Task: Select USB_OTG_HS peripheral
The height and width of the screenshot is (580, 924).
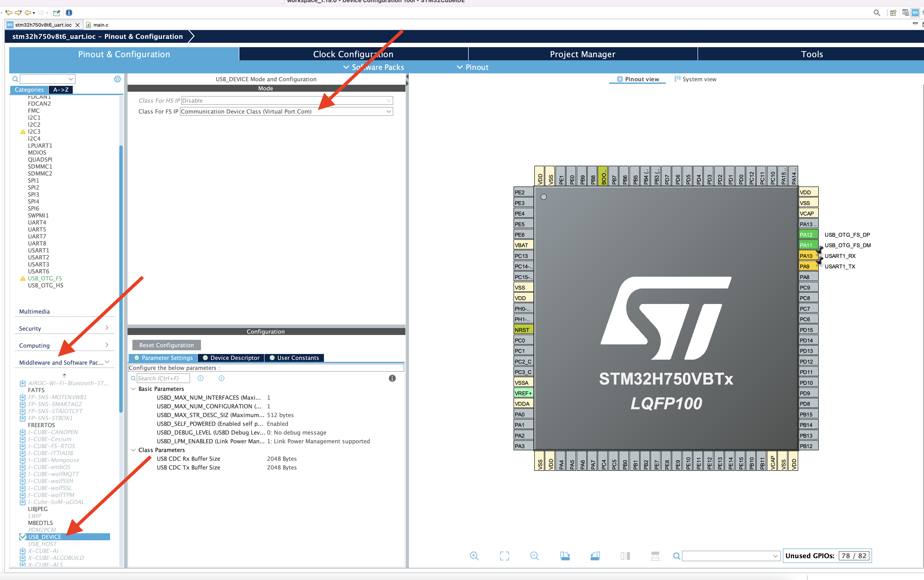Action: (45, 285)
